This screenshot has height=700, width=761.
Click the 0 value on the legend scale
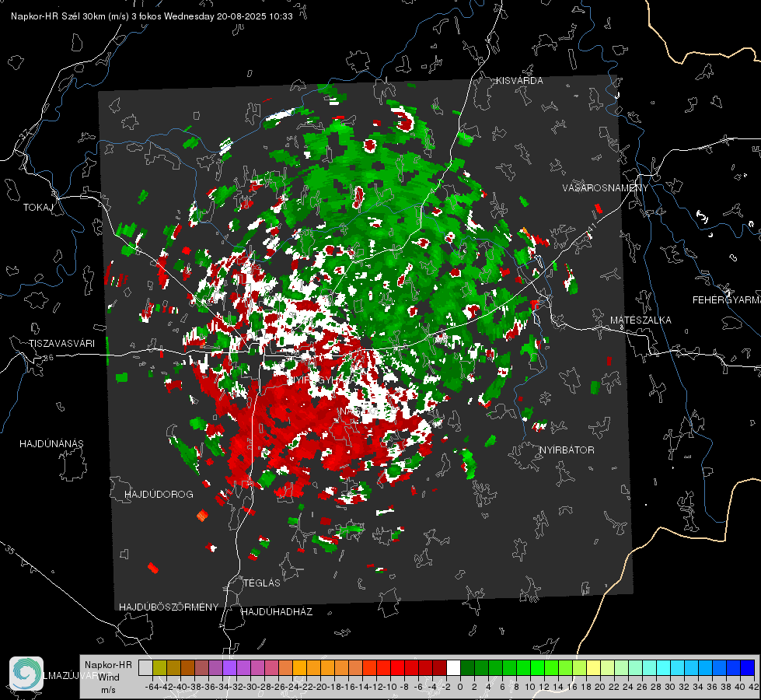point(460,688)
